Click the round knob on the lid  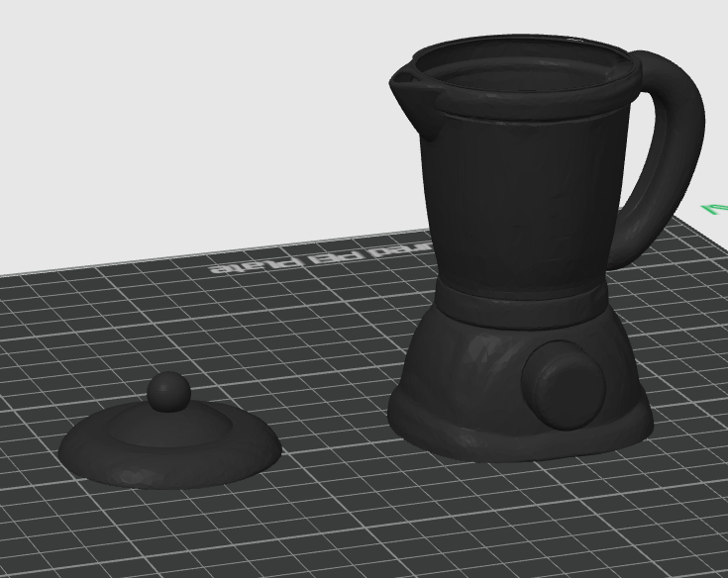tap(168, 391)
